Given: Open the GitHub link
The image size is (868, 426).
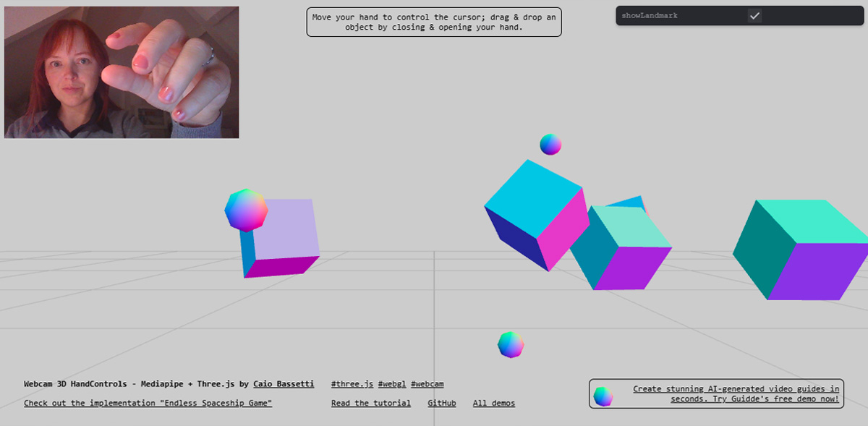Looking at the screenshot, I should (x=441, y=403).
